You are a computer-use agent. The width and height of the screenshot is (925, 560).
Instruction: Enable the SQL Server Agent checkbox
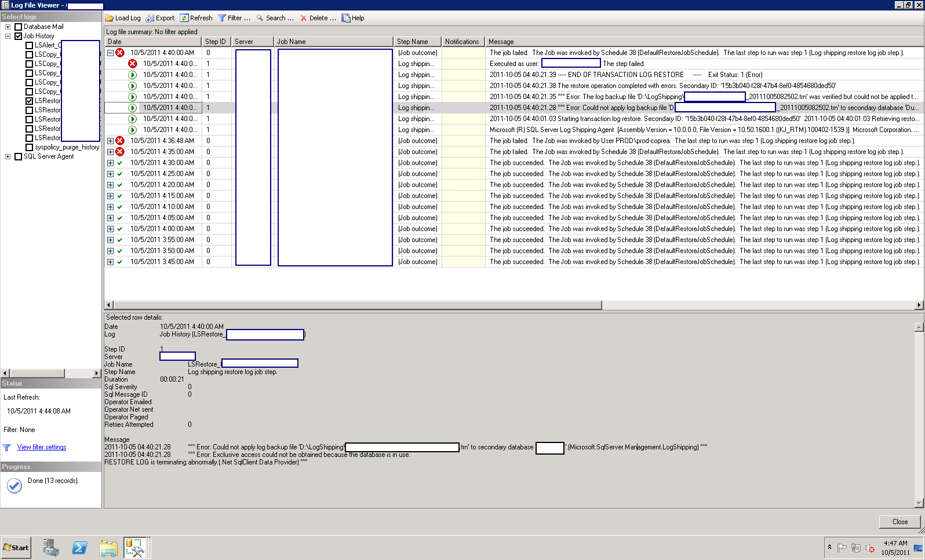(x=19, y=156)
